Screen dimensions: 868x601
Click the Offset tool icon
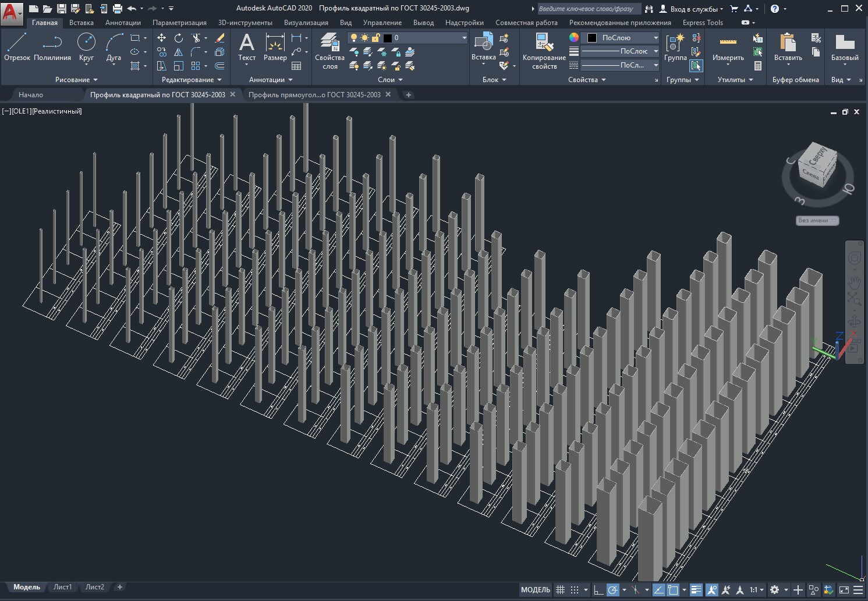tap(219, 66)
